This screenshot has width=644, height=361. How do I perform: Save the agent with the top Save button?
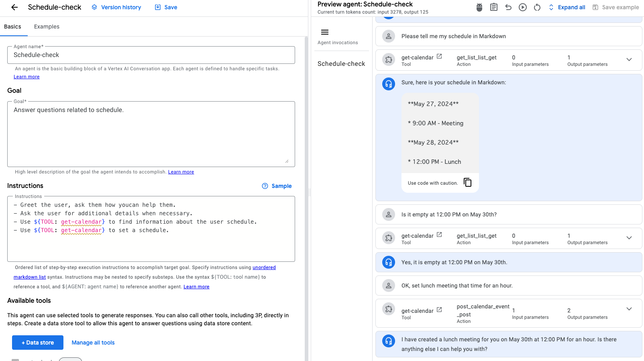pos(166,7)
